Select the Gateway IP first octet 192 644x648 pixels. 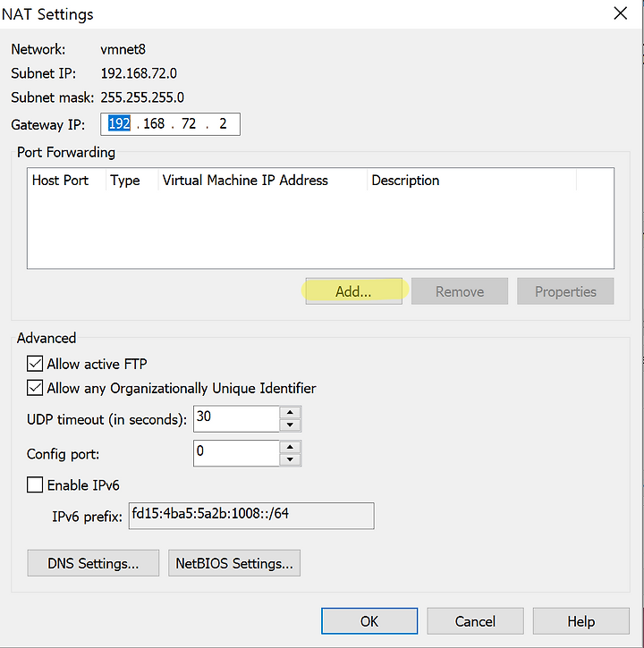pos(119,123)
